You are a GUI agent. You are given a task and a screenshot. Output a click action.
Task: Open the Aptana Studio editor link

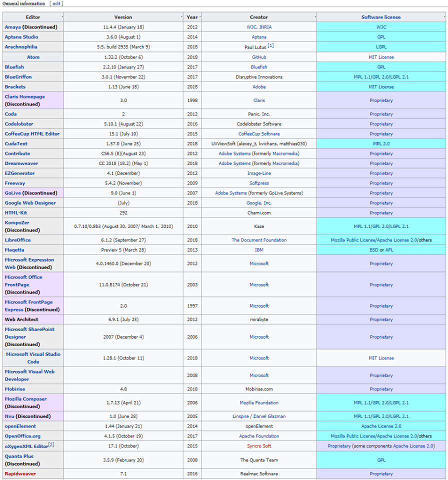point(21,37)
